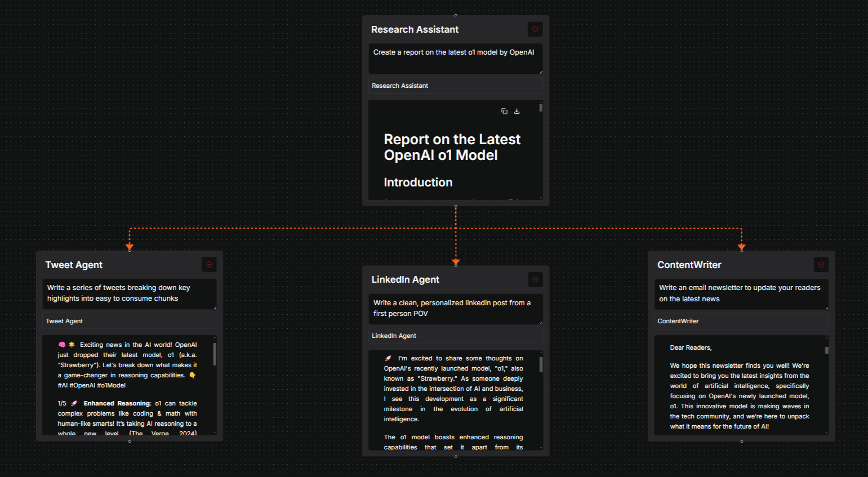
Task: Click the Research Assistant report scrollbar thumb
Action: point(541,108)
